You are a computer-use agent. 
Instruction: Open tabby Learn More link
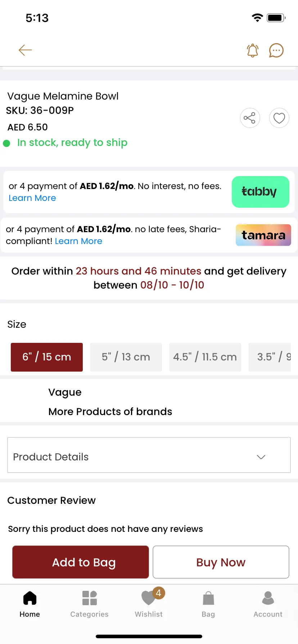[32, 198]
